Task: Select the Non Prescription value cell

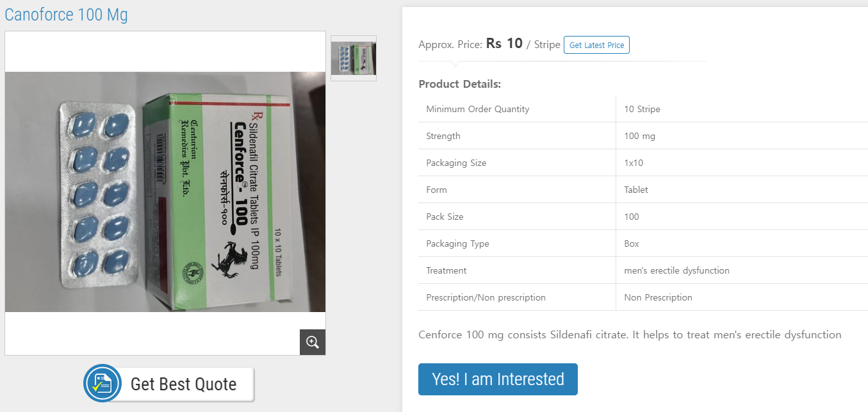Action: click(x=658, y=297)
